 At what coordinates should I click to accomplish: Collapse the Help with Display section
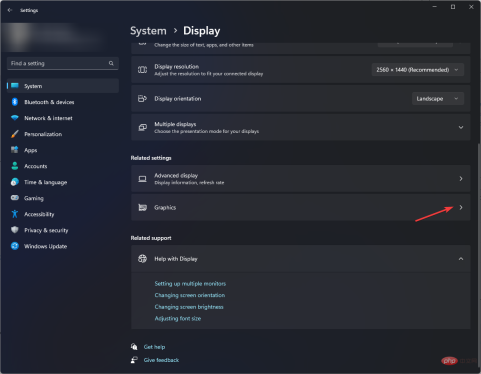pyautogui.click(x=461, y=259)
